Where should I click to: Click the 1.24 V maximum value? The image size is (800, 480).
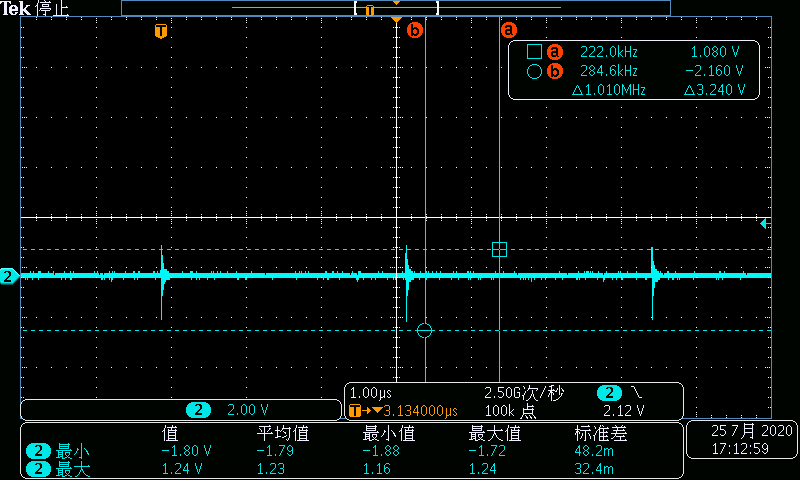(x=182, y=468)
